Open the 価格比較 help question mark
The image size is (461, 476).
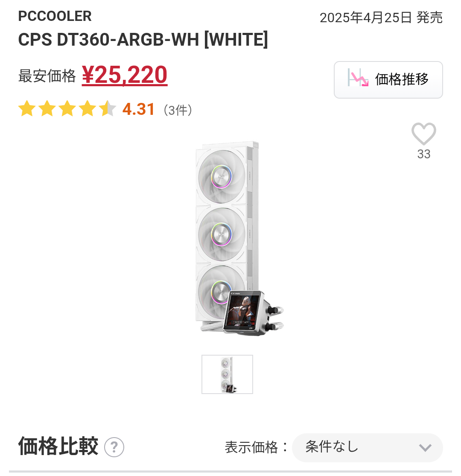coord(114,447)
